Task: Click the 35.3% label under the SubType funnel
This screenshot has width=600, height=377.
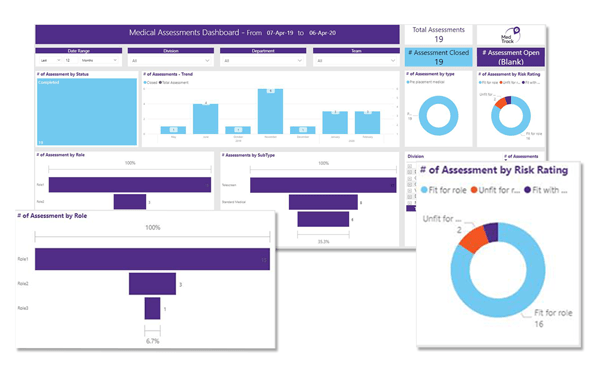Action: (x=323, y=242)
